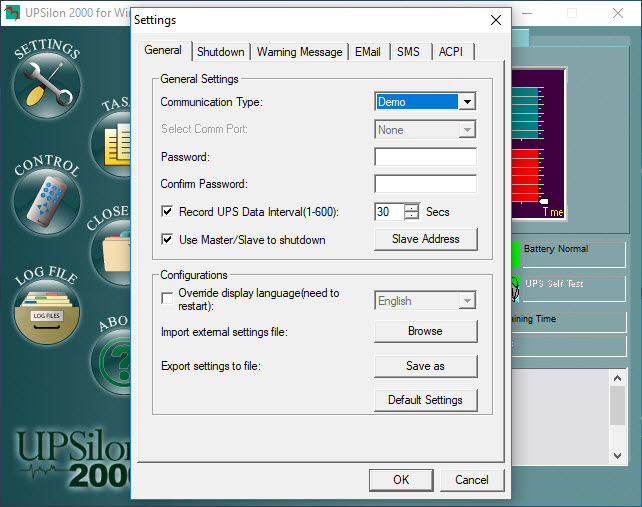This screenshot has width=642, height=507.
Task: Click the teal bar in the main window graph
Action: [525, 112]
